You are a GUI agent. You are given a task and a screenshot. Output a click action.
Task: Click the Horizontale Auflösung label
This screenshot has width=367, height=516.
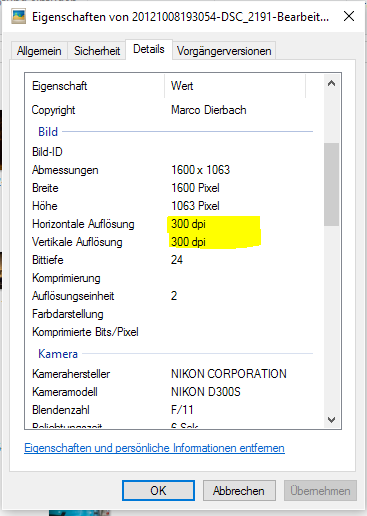coord(83,224)
